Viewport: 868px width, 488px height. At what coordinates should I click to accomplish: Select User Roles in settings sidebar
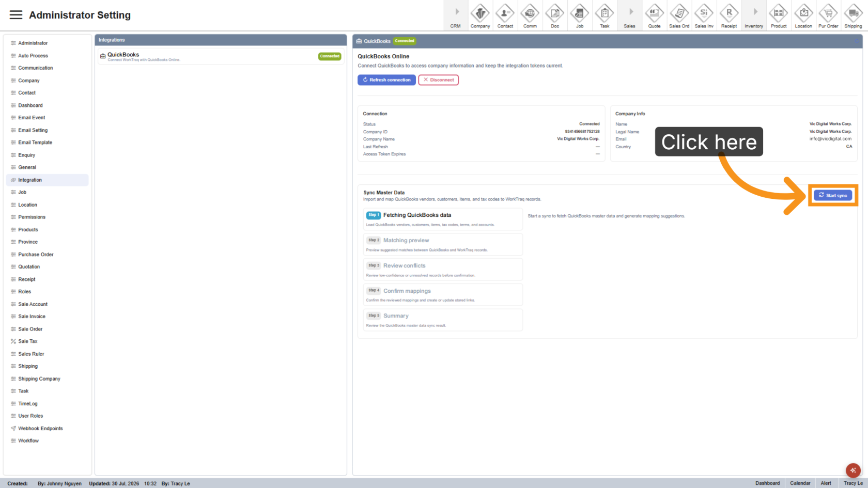(47, 416)
